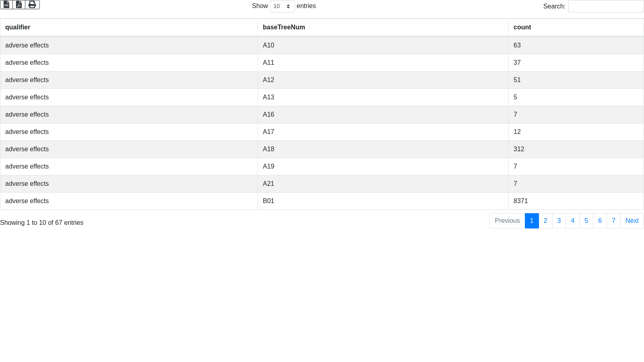Jump to page 4

[572, 221]
